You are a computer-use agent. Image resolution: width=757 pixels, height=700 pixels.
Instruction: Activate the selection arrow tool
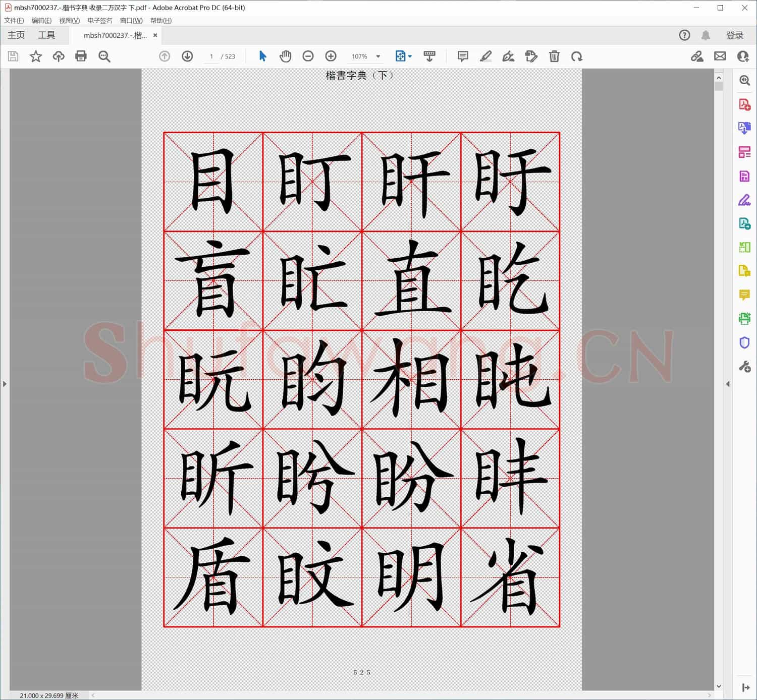click(262, 56)
